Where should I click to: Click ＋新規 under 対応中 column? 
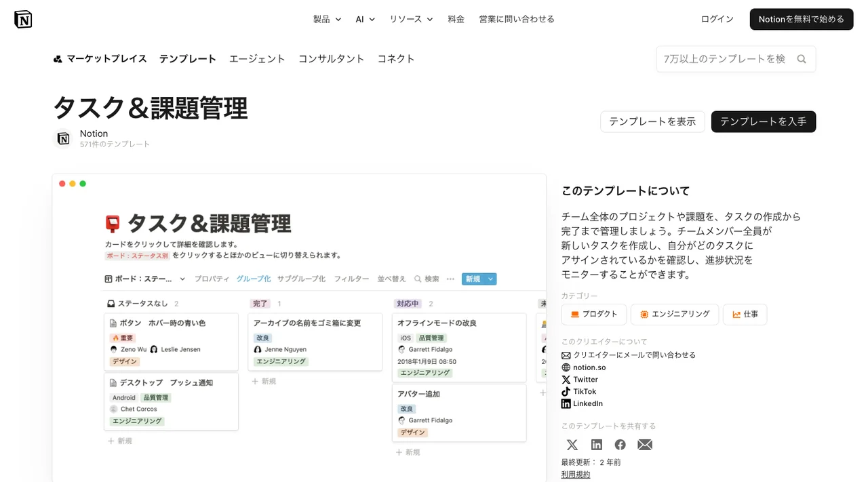[408, 451]
